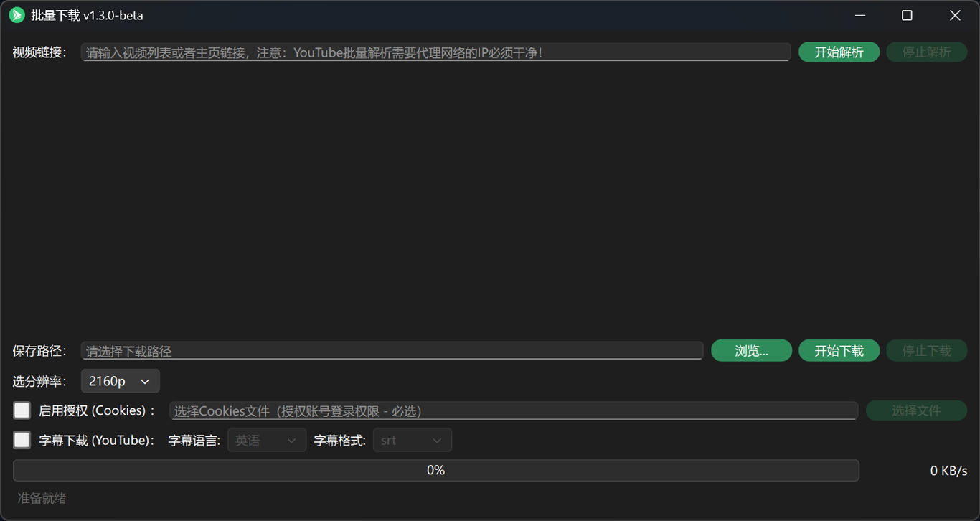Click the 停止解析 button
Image resolution: width=980 pixels, height=521 pixels.
(x=926, y=52)
